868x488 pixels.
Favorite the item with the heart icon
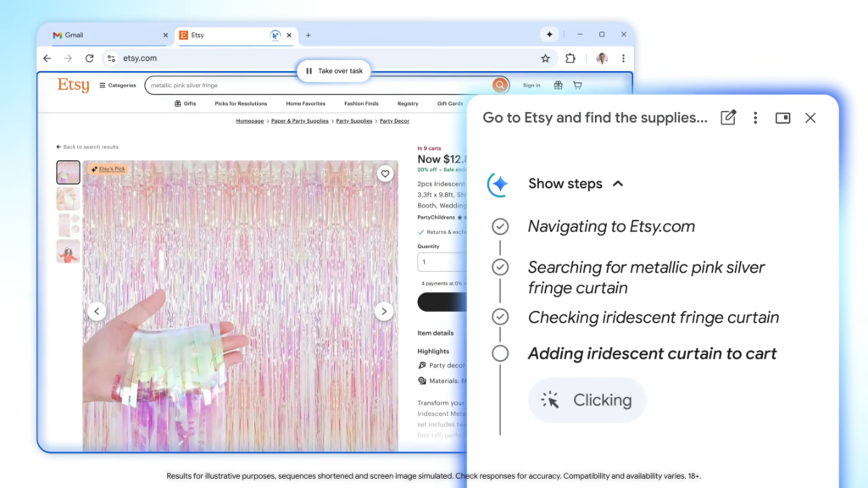pos(385,174)
